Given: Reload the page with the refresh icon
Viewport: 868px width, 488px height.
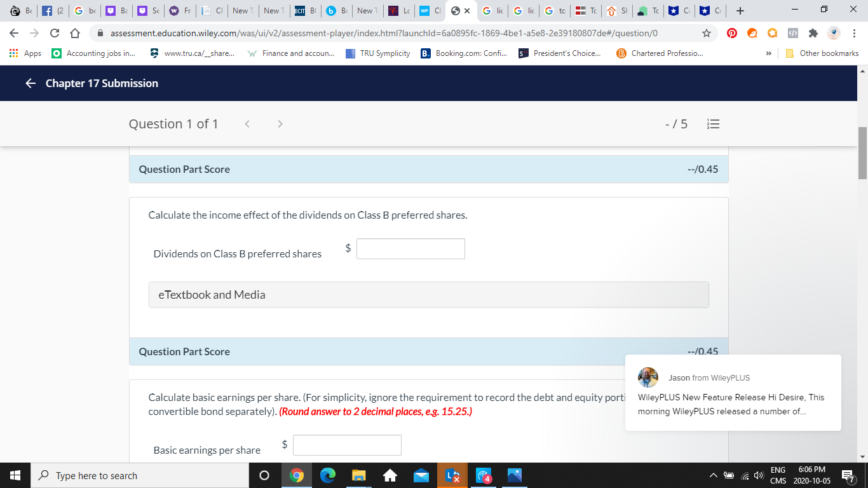Looking at the screenshot, I should click(55, 33).
